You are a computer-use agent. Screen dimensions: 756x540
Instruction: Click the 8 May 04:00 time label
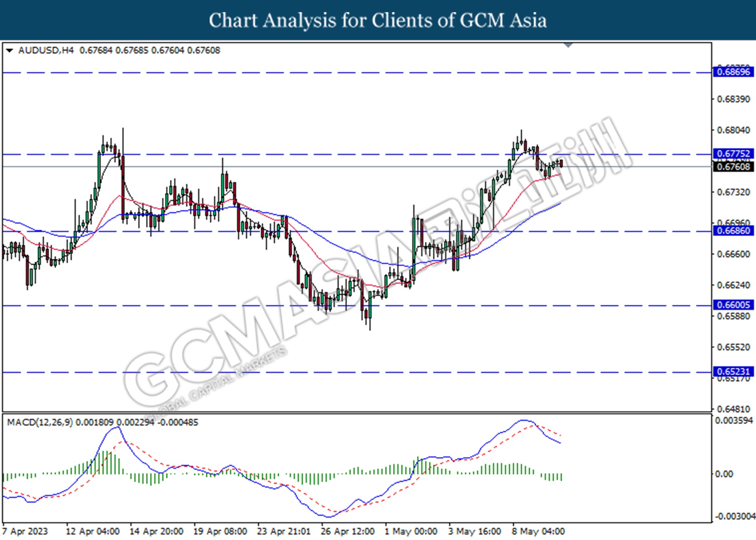[x=538, y=531]
